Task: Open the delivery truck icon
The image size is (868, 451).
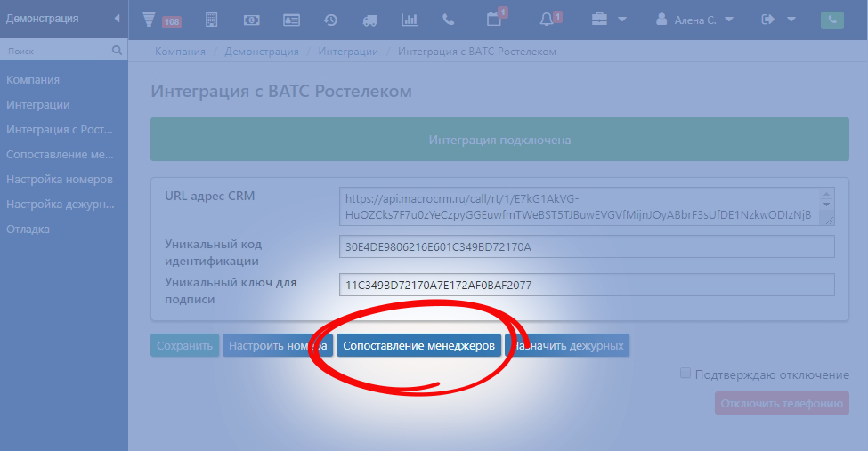Action: click(369, 20)
